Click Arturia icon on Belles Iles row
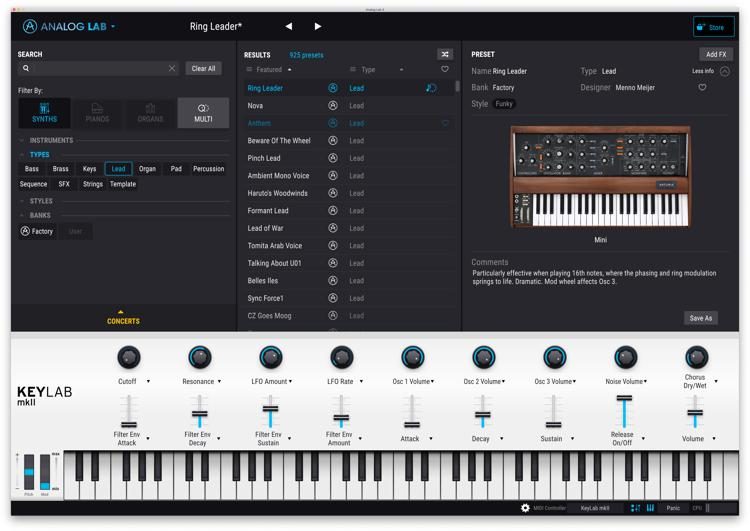 point(333,281)
